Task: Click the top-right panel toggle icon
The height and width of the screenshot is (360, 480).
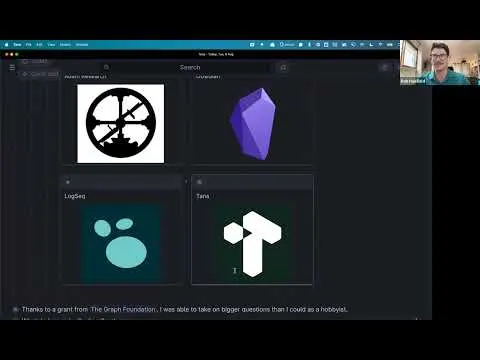Action: 385,68
